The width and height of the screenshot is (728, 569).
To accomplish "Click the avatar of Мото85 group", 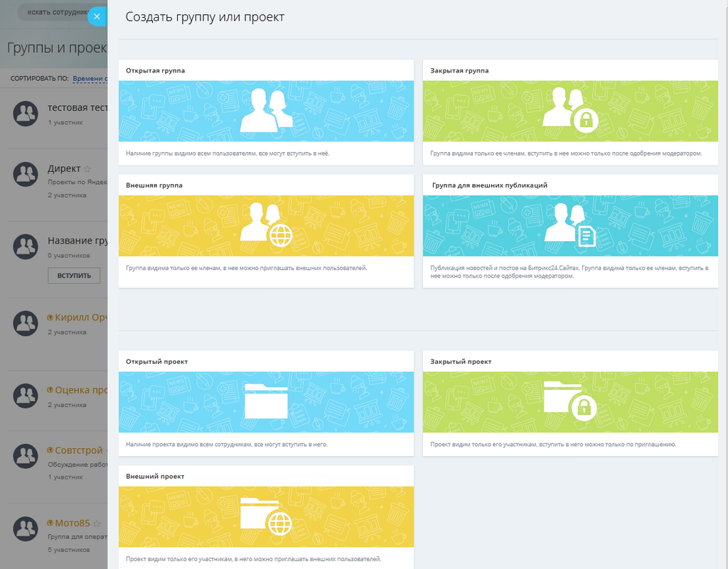I will point(26,529).
